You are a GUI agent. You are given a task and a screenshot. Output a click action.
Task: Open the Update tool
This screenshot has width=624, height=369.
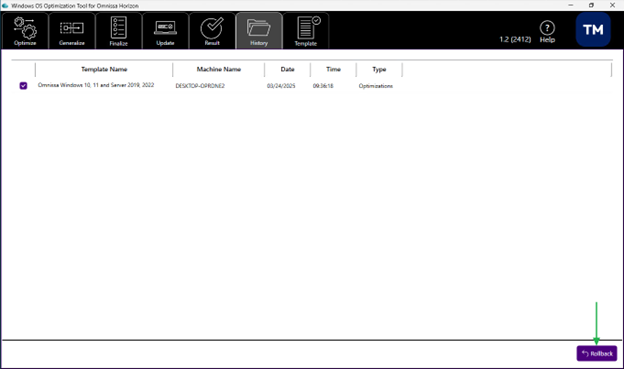pos(165,31)
